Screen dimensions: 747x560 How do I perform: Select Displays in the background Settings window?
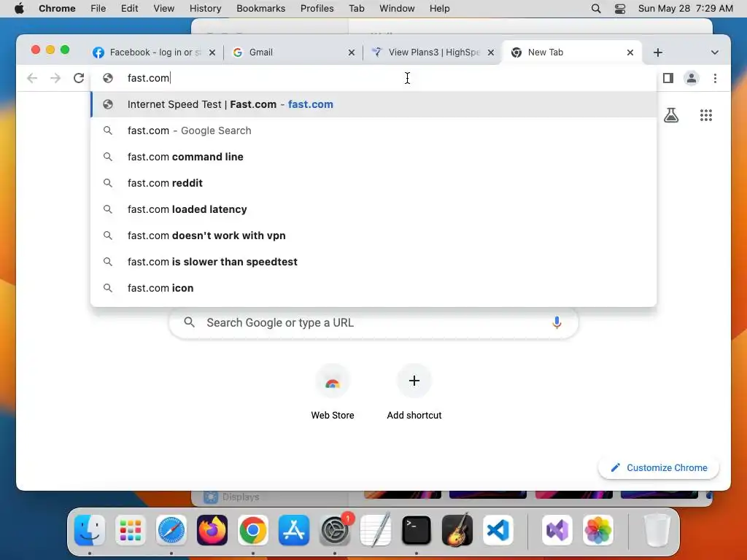pos(232,497)
